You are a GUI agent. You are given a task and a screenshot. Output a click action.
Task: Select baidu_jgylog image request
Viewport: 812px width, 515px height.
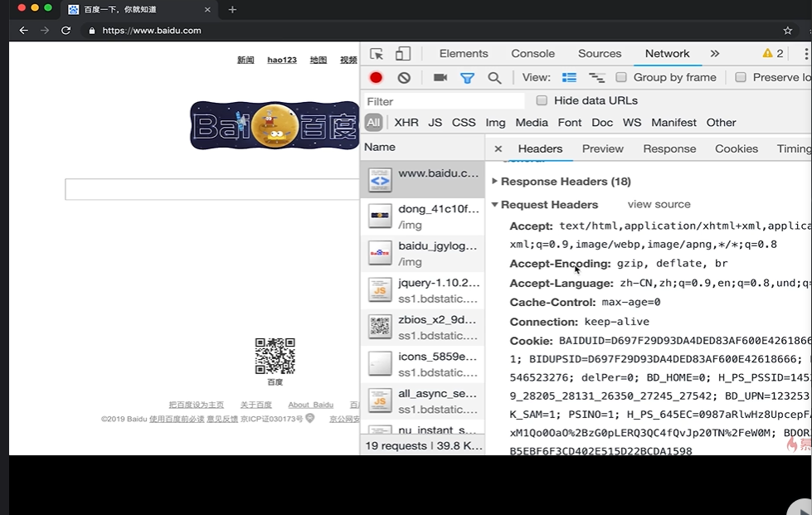click(422, 253)
